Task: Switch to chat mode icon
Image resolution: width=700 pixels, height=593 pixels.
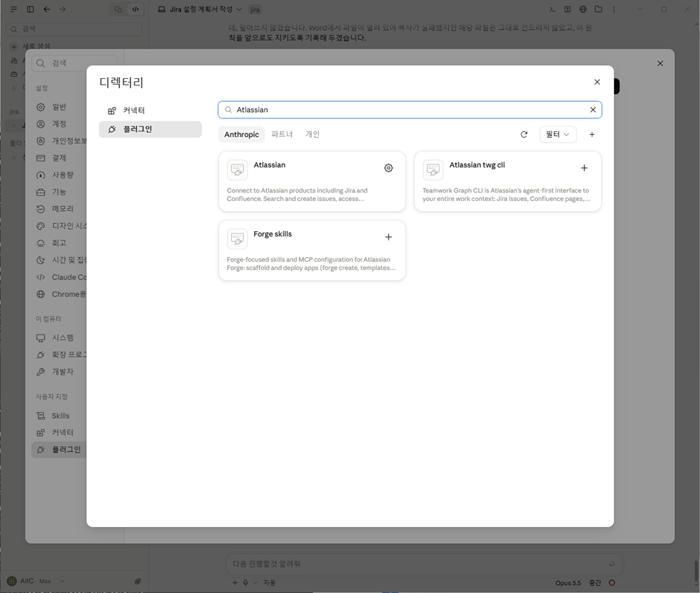Action: pyautogui.click(x=118, y=9)
